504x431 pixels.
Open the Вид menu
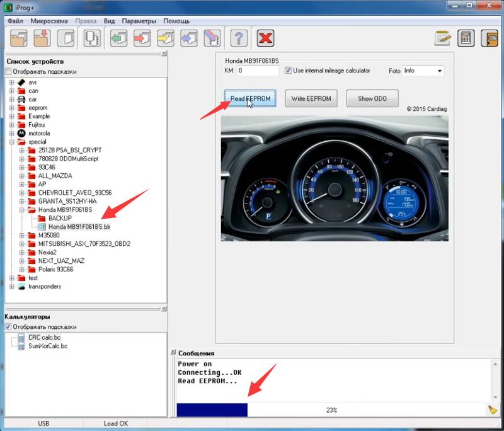pyautogui.click(x=109, y=21)
